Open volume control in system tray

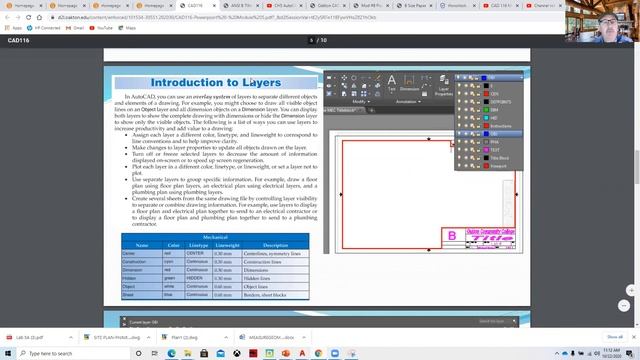[597, 353]
